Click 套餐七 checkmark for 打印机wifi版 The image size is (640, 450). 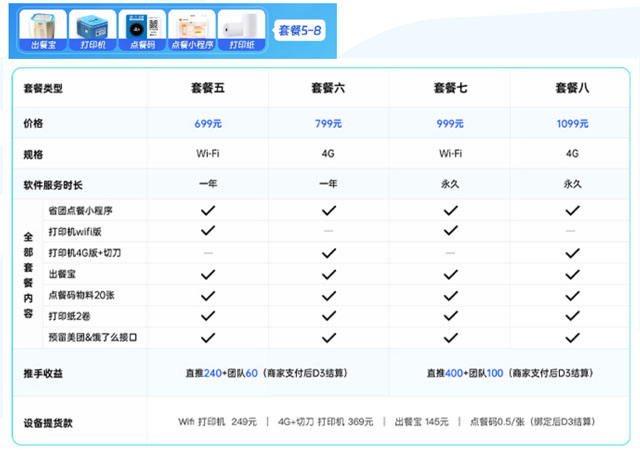tap(451, 232)
